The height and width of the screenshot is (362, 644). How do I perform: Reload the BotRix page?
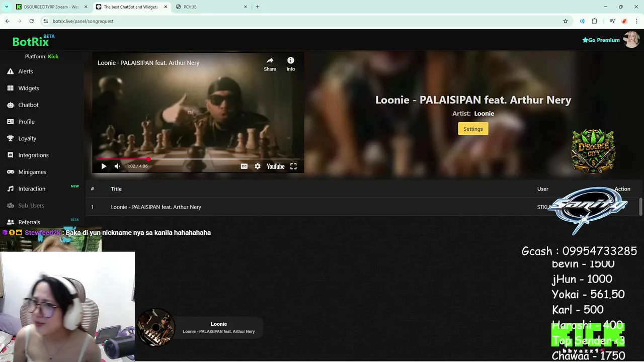click(32, 21)
